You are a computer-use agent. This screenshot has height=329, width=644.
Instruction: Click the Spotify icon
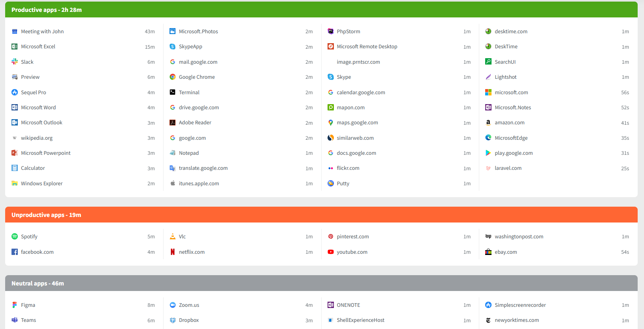(15, 237)
